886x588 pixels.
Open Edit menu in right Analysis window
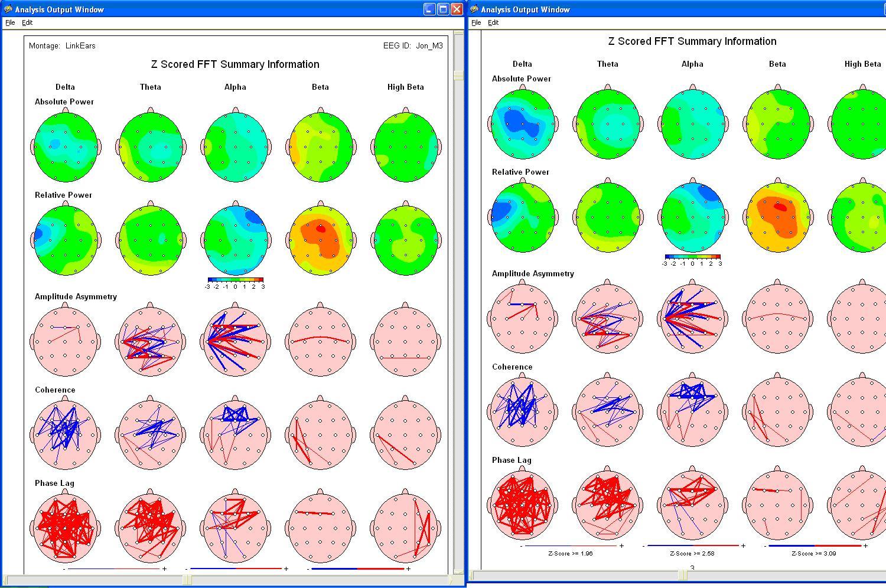pyautogui.click(x=493, y=22)
